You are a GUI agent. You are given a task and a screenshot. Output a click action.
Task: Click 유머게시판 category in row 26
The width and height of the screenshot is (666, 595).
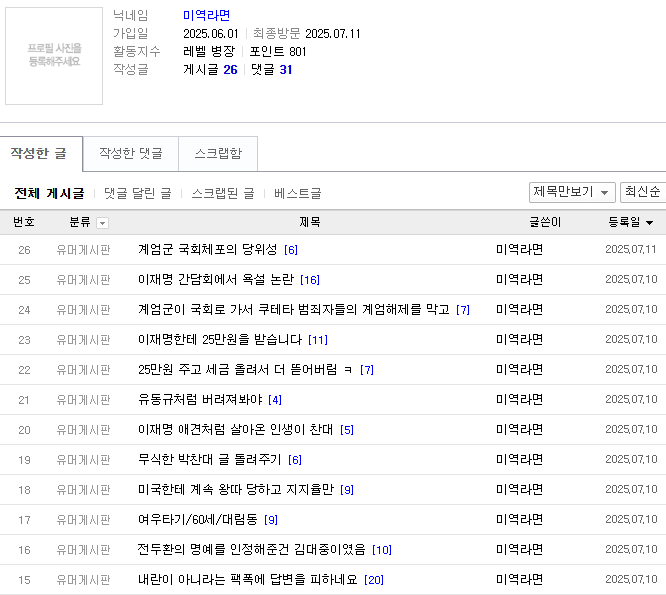[83, 250]
